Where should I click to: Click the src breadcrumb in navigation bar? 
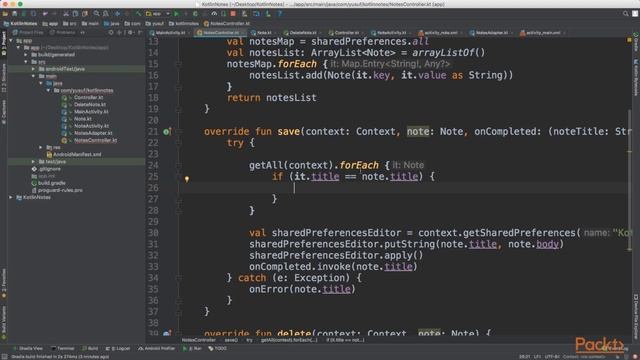[x=69, y=24]
